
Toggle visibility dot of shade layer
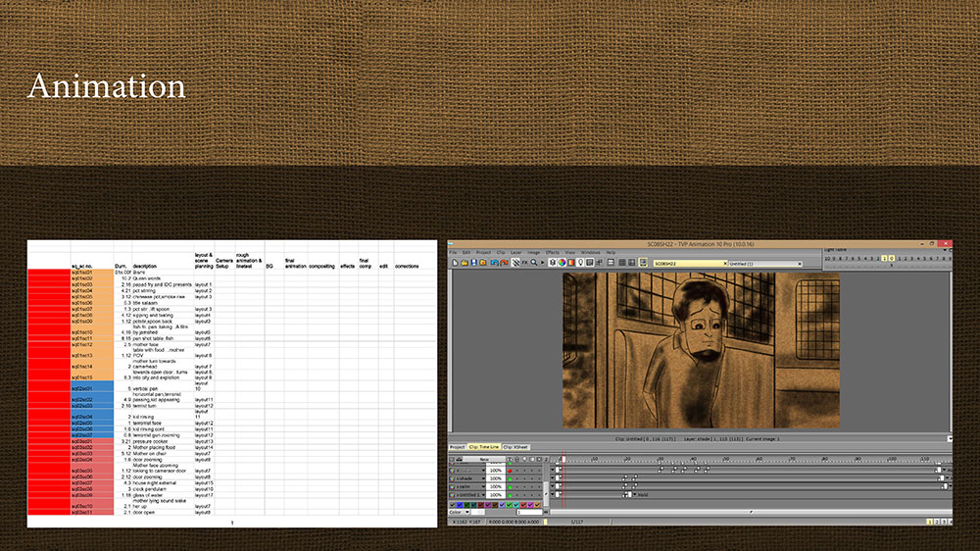510,478
